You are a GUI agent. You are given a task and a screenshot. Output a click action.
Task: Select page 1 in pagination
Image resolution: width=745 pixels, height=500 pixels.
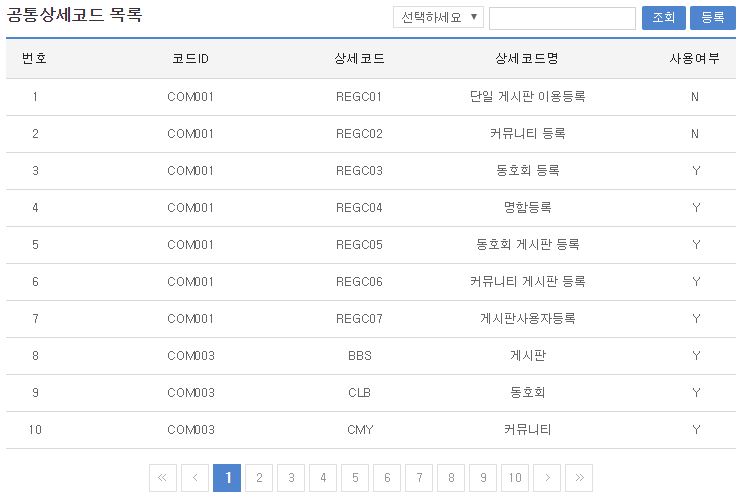227,478
